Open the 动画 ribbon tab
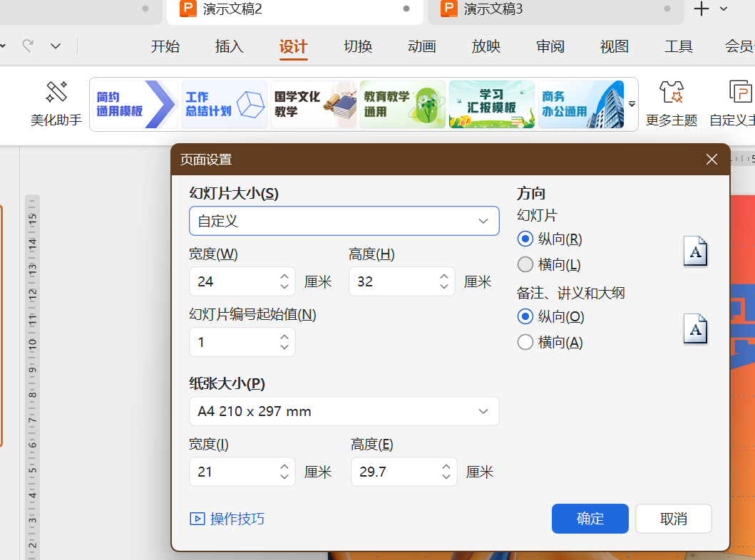Screen dimensions: 755x560 point(422,47)
